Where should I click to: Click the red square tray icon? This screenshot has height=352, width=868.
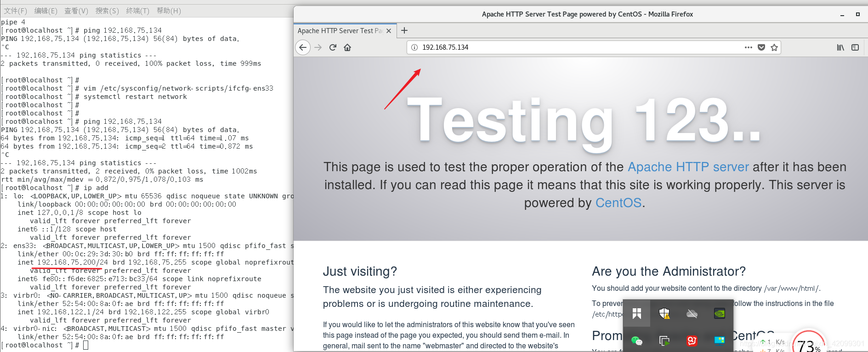click(692, 340)
